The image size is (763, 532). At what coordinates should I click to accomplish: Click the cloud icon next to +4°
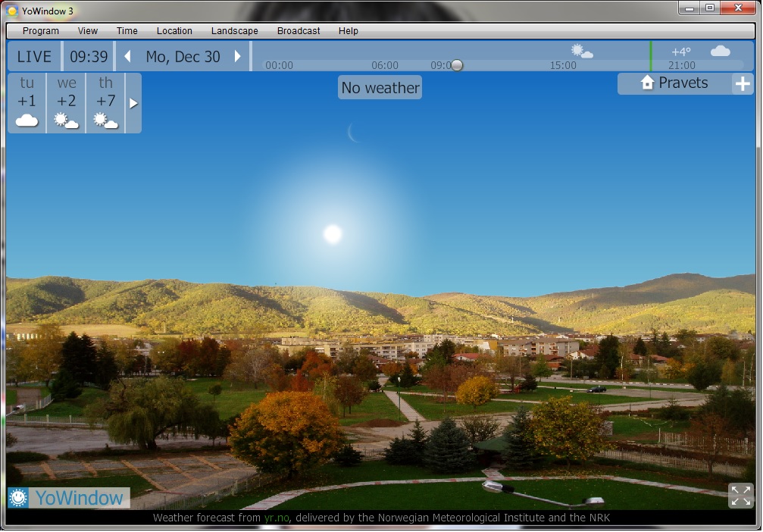click(x=720, y=52)
